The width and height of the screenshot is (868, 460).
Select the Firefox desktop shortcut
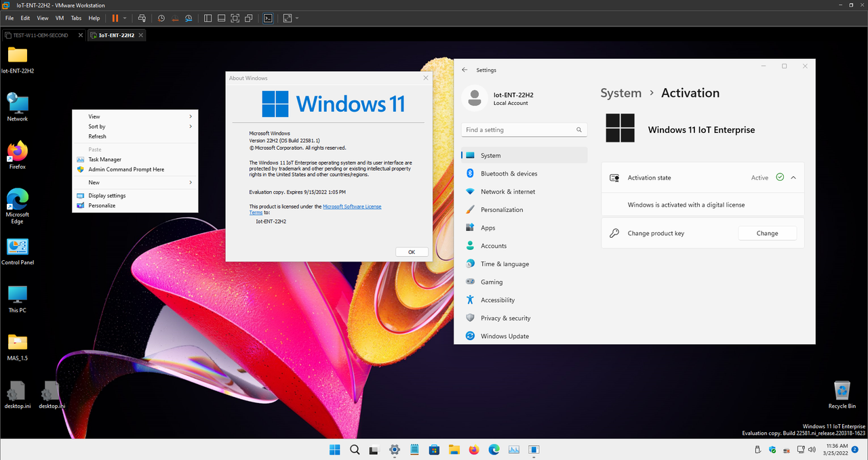(17, 155)
